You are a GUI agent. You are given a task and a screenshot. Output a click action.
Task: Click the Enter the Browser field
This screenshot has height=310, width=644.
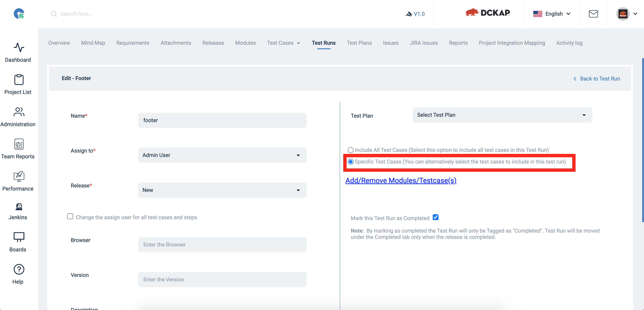(222, 244)
